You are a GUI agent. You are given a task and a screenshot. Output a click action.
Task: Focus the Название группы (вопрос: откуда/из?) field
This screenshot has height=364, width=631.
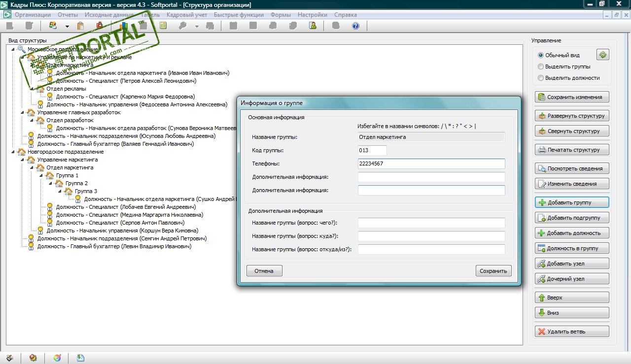(x=431, y=249)
